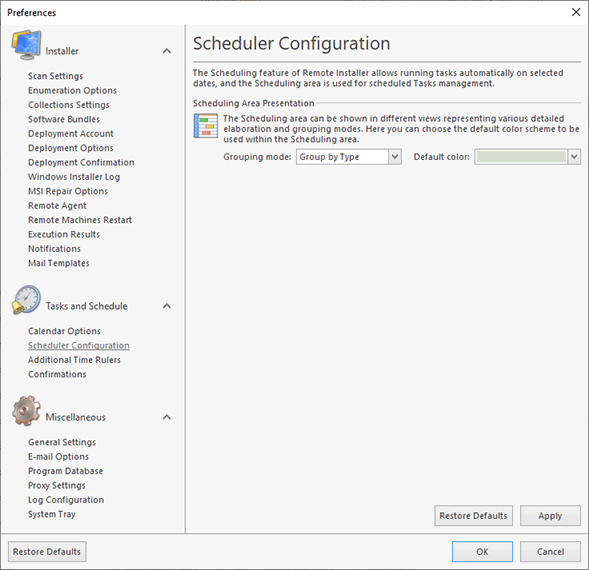
Task: Collapse the Tasks and Schedule chevron
Action: coord(167,306)
